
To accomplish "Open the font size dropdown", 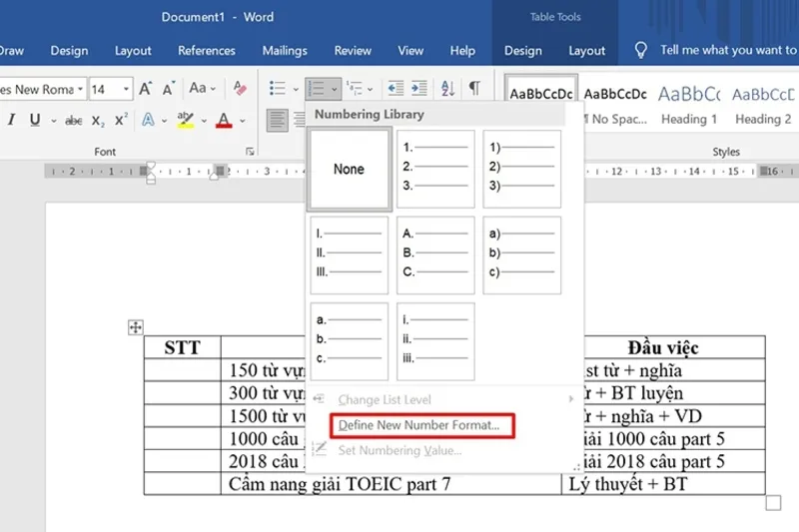I will [x=126, y=90].
